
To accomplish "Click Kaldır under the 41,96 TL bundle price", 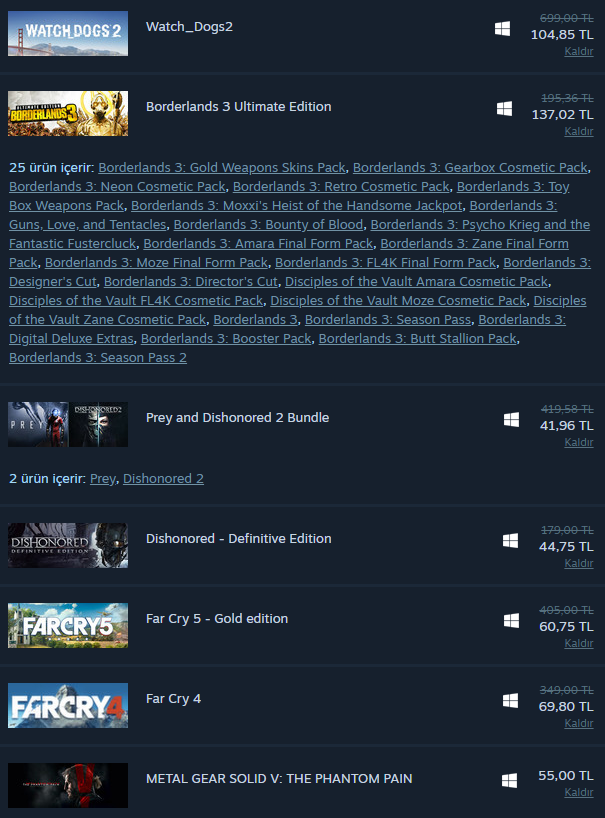I will (579, 442).
